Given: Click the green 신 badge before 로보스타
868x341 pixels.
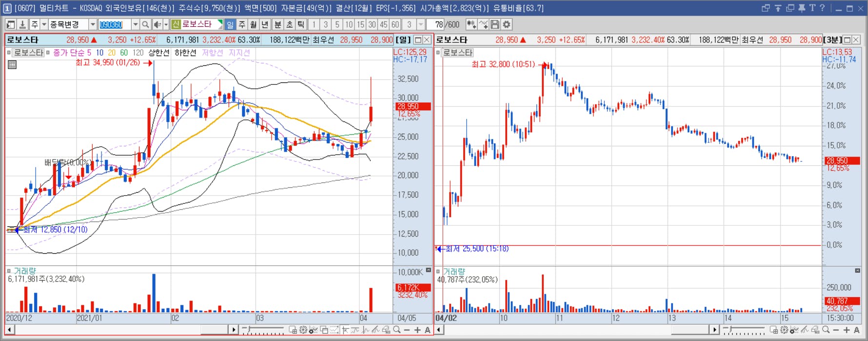Looking at the screenshot, I should (176, 24).
